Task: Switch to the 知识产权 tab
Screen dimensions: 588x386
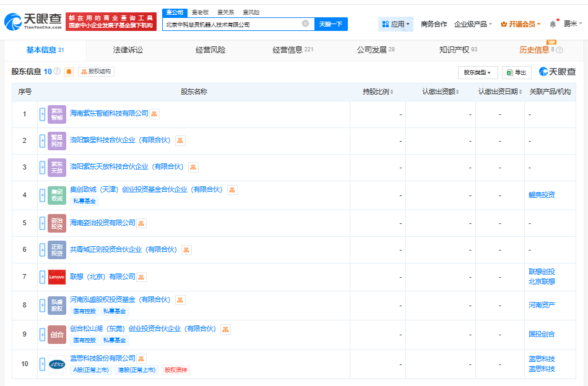Action: pyautogui.click(x=458, y=50)
